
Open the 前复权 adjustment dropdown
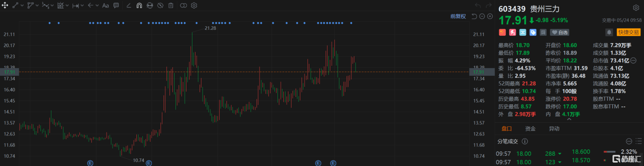pos(458,16)
